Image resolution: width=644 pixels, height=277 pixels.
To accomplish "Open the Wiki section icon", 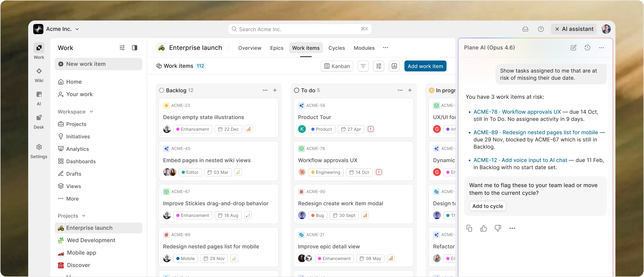I will pyautogui.click(x=39, y=71).
